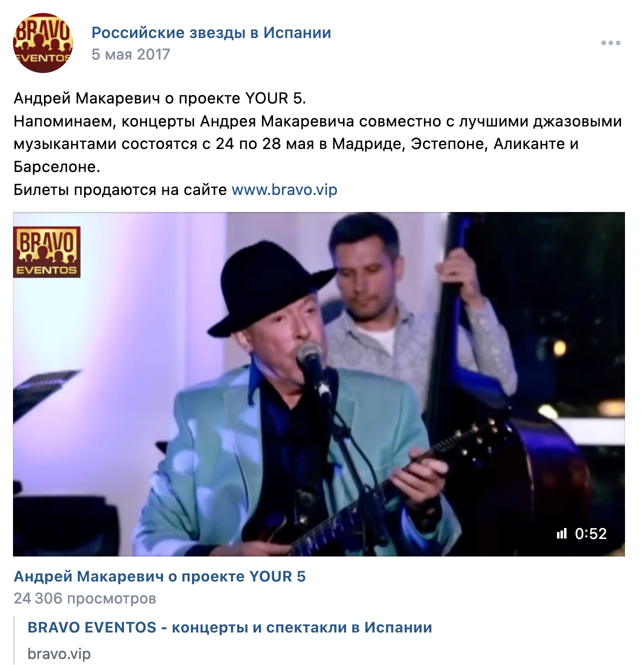Click the paragraph starting with Напоминаем

coord(318,144)
